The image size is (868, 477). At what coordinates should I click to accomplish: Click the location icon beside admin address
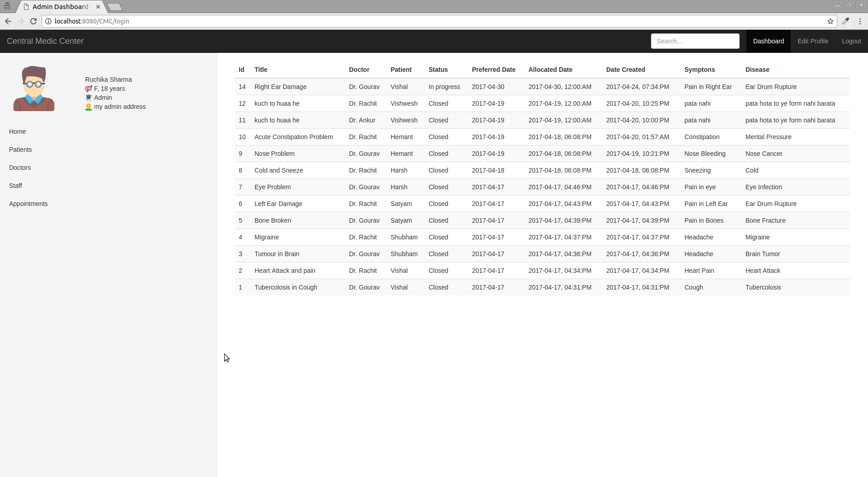89,107
